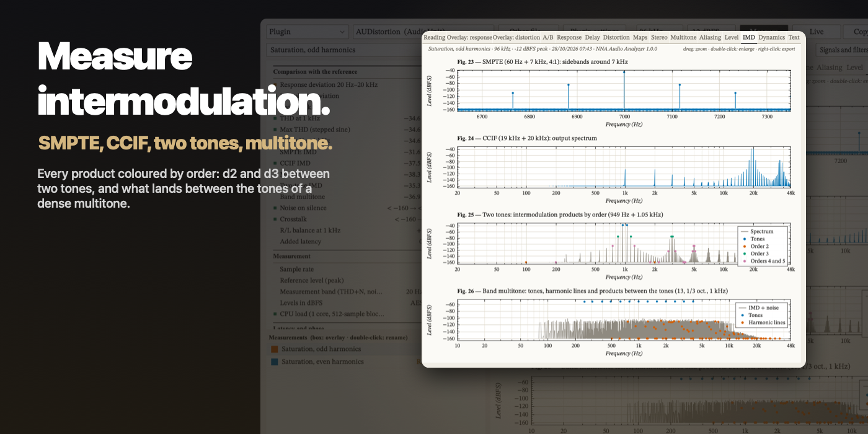This screenshot has height=434, width=868.
Task: Switch to Overlay: response tab
Action: 469,38
